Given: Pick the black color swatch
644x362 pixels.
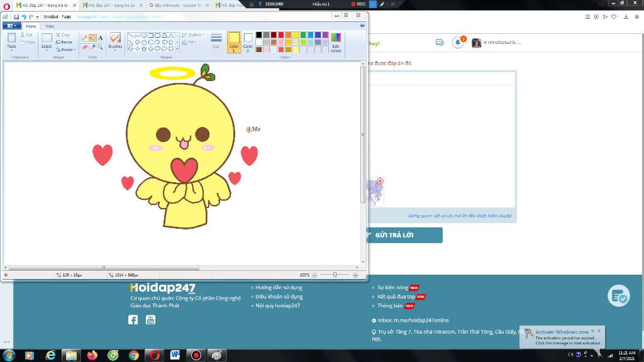Looking at the screenshot, I should point(258,35).
